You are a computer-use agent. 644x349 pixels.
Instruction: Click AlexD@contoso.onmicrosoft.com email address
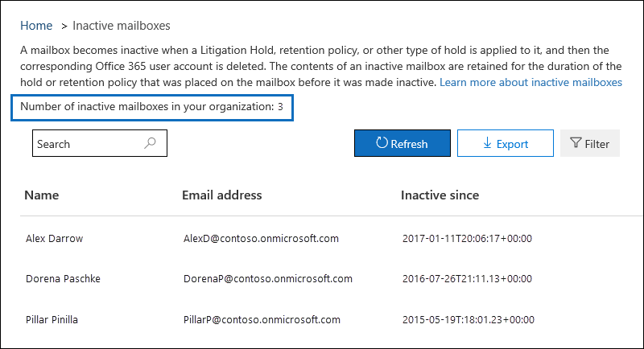pyautogui.click(x=261, y=238)
